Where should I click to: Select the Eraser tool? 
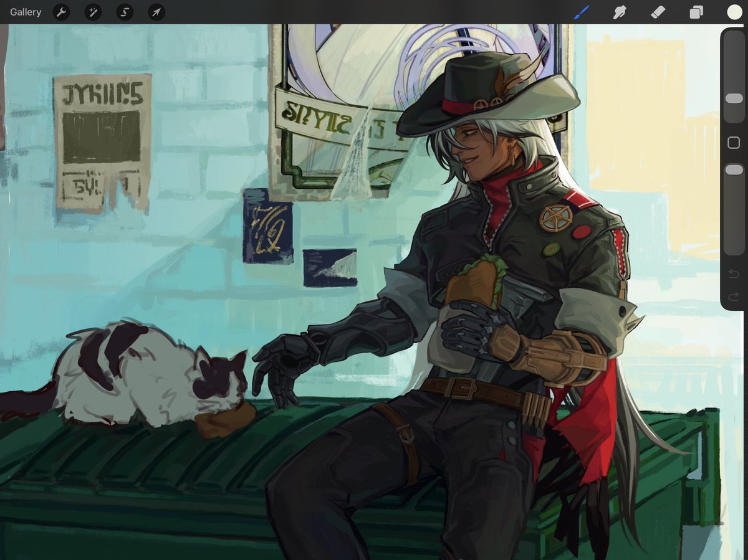tap(658, 12)
